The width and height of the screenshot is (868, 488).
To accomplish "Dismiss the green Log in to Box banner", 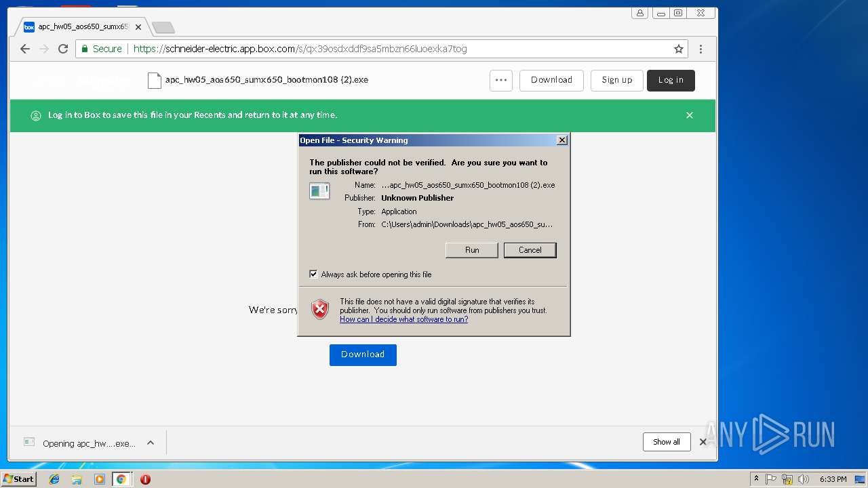I will (690, 115).
